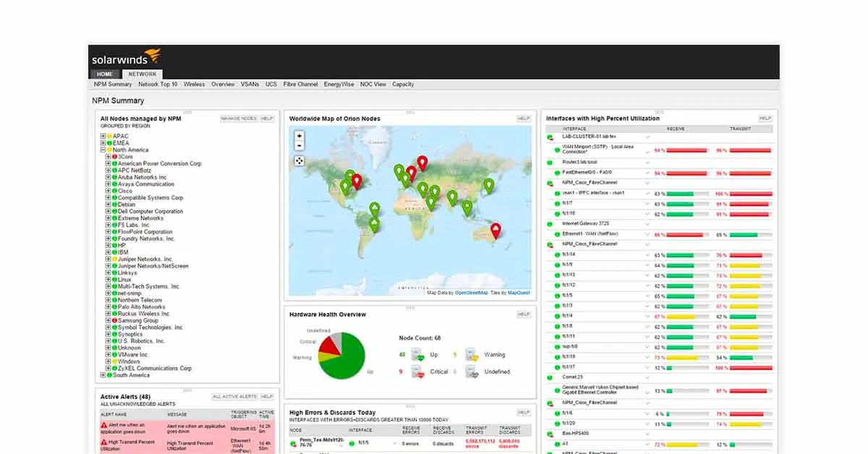Image resolution: width=868 pixels, height=454 pixels.
Task: Click the Critical node status icon
Action: 417,372
